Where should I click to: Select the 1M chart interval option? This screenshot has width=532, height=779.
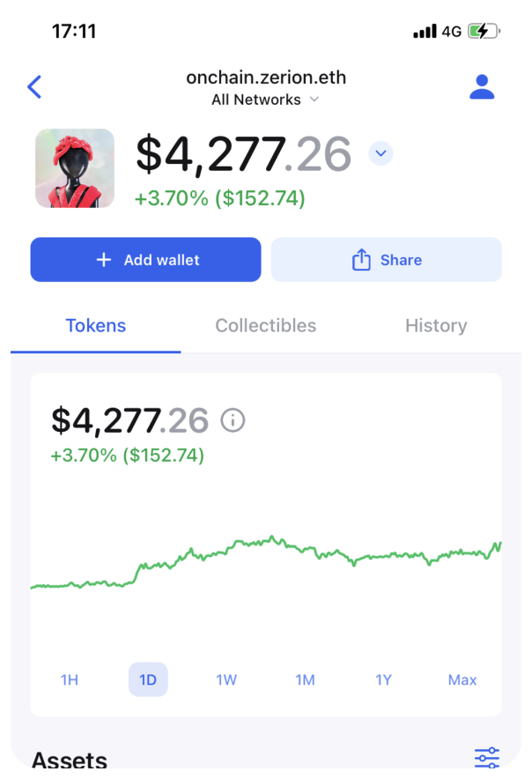click(305, 679)
